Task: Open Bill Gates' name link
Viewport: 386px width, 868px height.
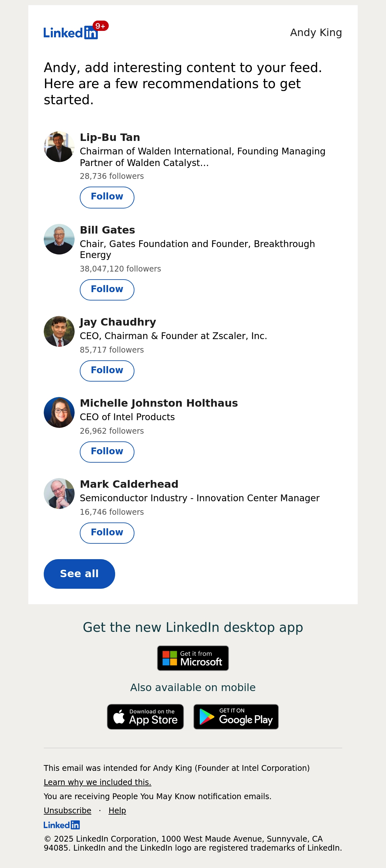Action: [x=107, y=230]
